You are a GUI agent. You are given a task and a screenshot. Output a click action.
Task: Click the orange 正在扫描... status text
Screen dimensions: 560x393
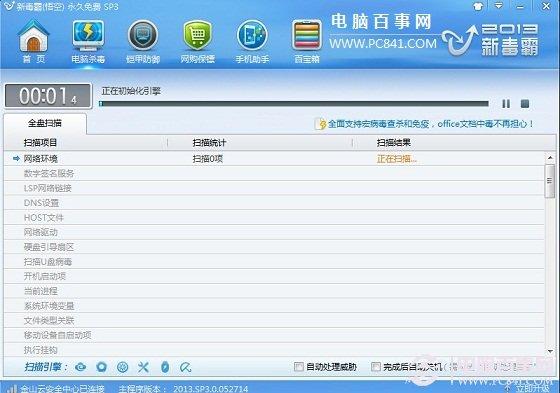point(396,159)
